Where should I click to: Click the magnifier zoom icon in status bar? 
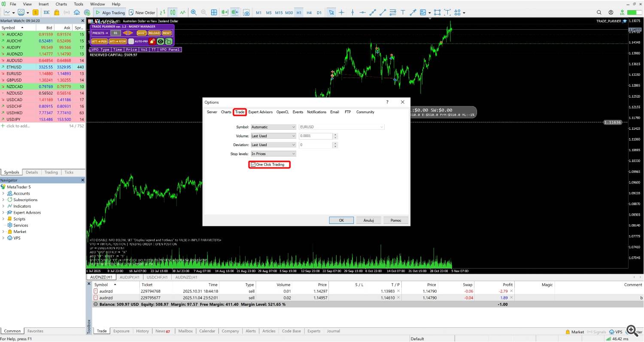(x=632, y=330)
